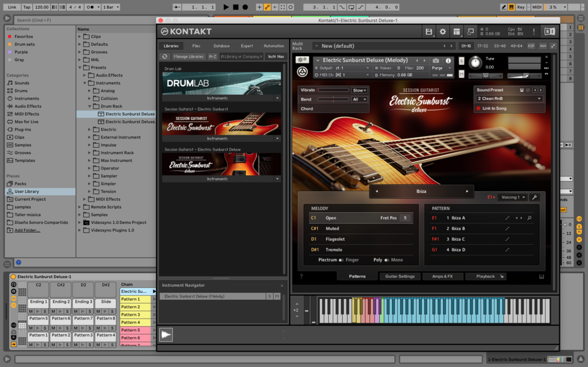Toggle Ableton computer MIDI keyboard icon

pos(511,7)
